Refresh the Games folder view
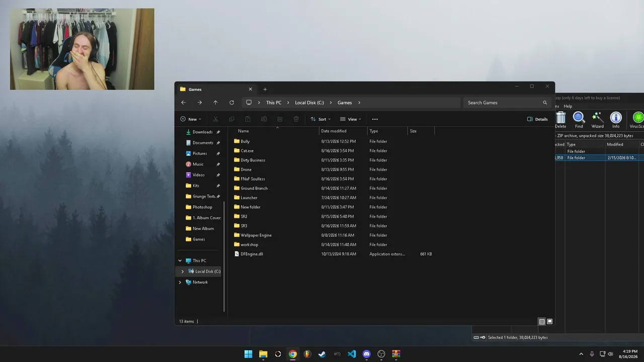The height and width of the screenshot is (362, 644). click(x=231, y=103)
